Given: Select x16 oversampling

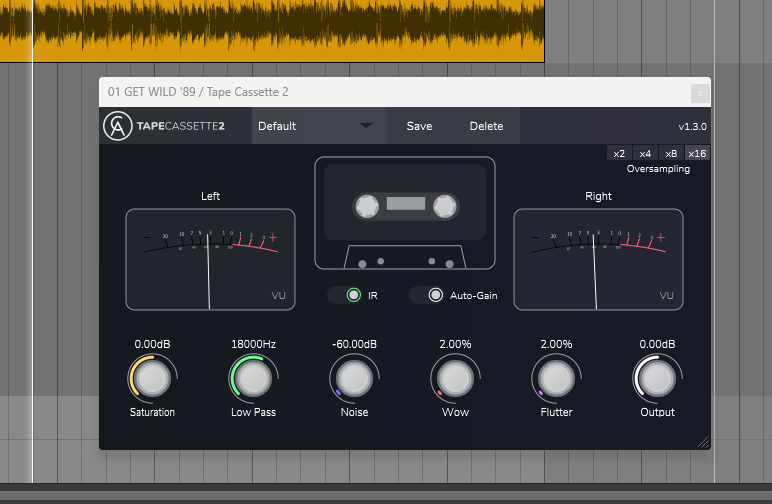Looking at the screenshot, I should point(697,153).
